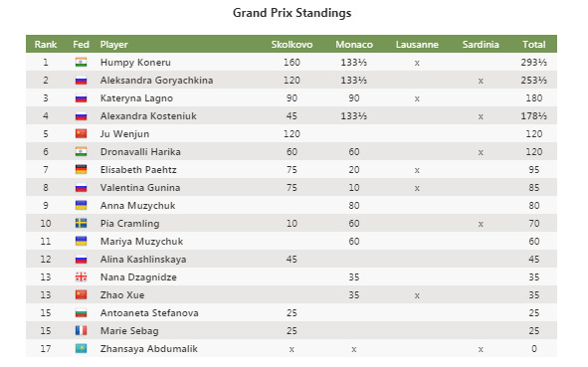Click the India flag beside Humpy Koneru
This screenshot has height=367, width=588.
click(81, 63)
